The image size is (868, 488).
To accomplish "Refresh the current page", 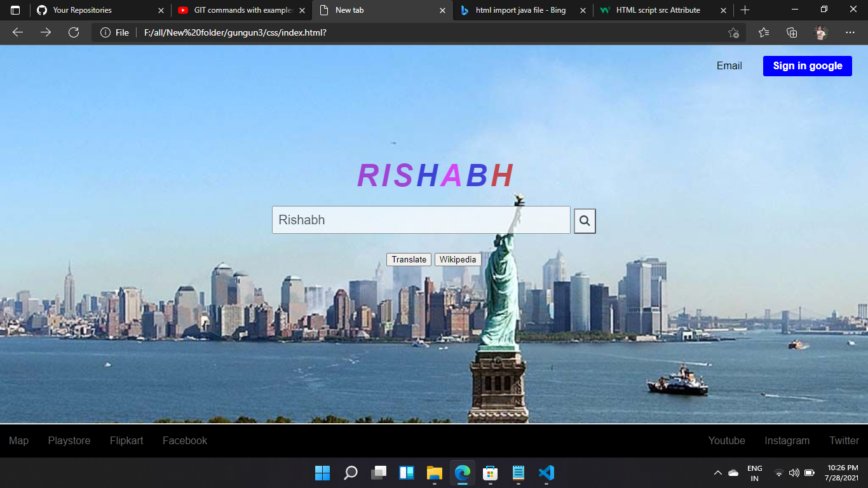I will coord(73,32).
